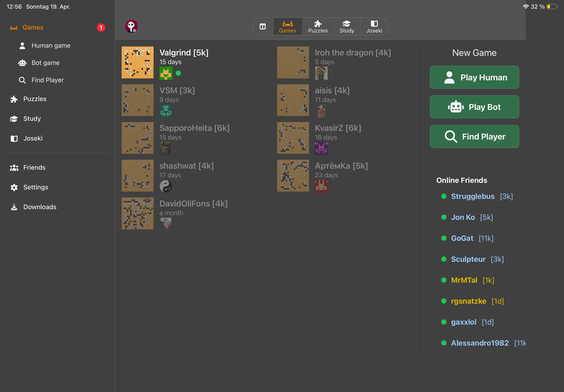Click the Puzzles icon in sidebar
Screen dimensions: 564x392
tap(14, 99)
